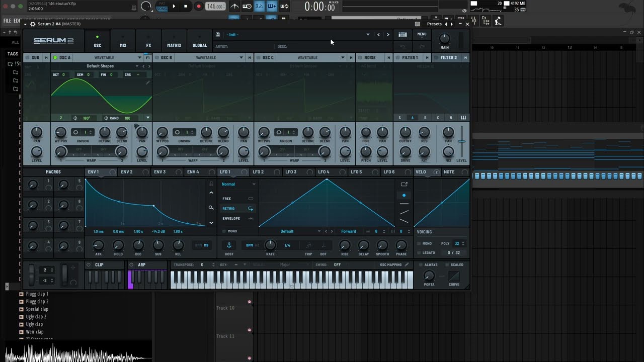This screenshot has height=362, width=644.
Task: Toggle the envelope lock icon
Action: point(211,184)
